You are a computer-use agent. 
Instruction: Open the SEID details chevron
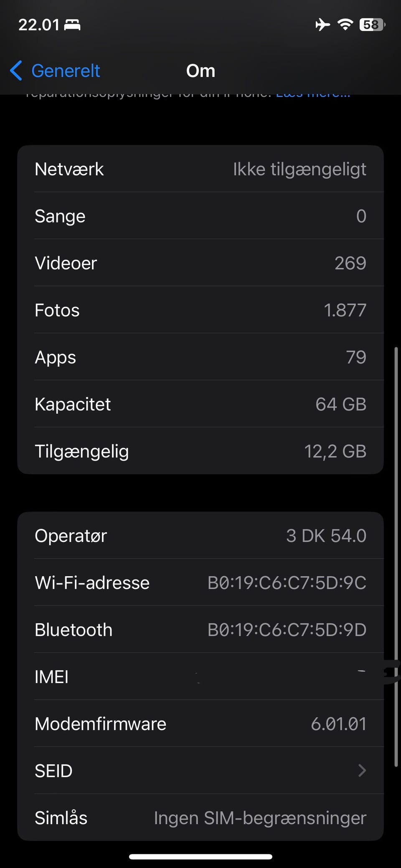(x=362, y=770)
